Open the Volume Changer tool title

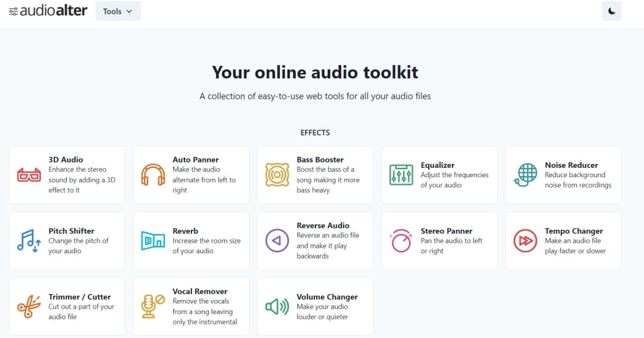327,296
